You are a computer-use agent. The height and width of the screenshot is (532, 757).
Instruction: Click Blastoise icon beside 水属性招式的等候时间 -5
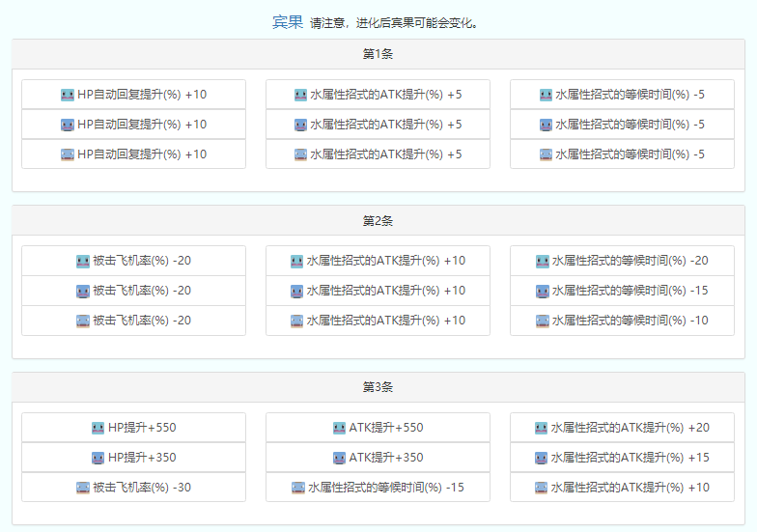click(546, 154)
